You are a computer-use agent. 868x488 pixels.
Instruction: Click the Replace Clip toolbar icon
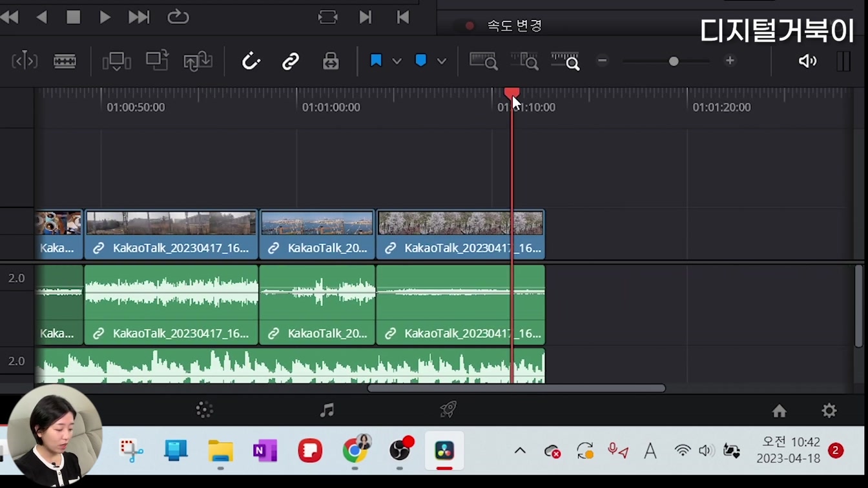click(198, 61)
